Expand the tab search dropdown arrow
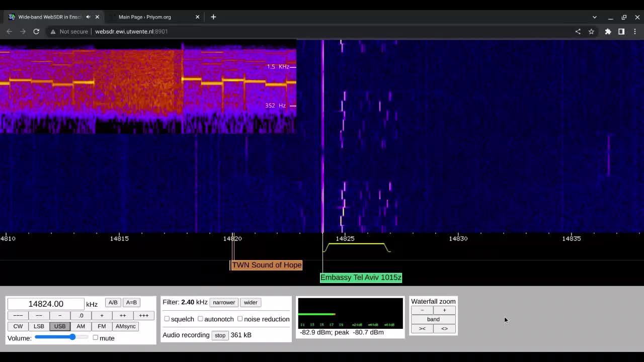644x362 pixels. click(x=595, y=17)
